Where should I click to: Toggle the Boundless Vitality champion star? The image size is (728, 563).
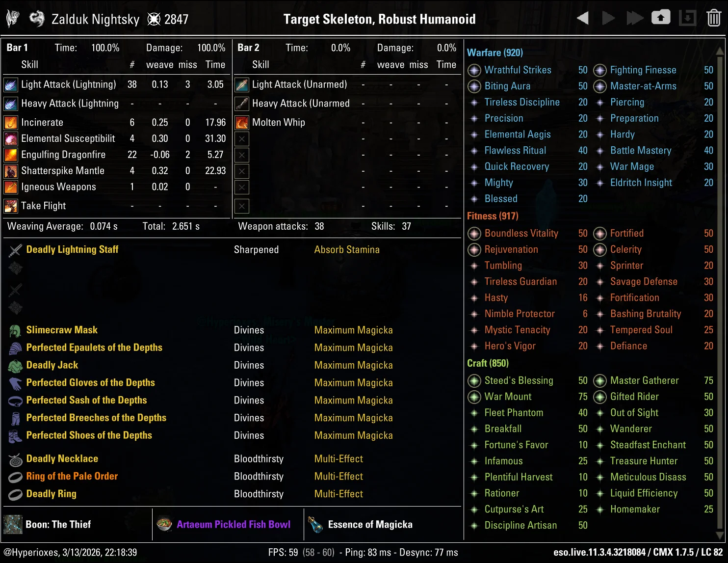point(474,234)
